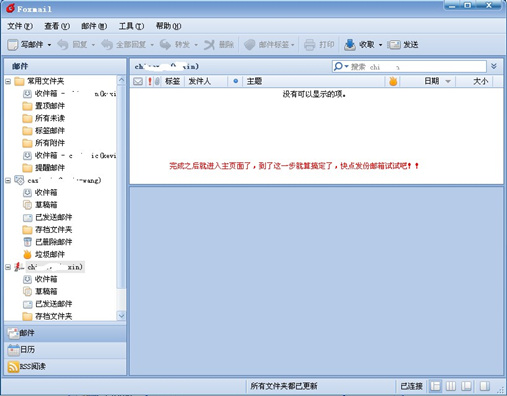Viewport: 507px width, 396px height.
Task: Click the 写邮件 compose mail icon
Action: [13, 45]
